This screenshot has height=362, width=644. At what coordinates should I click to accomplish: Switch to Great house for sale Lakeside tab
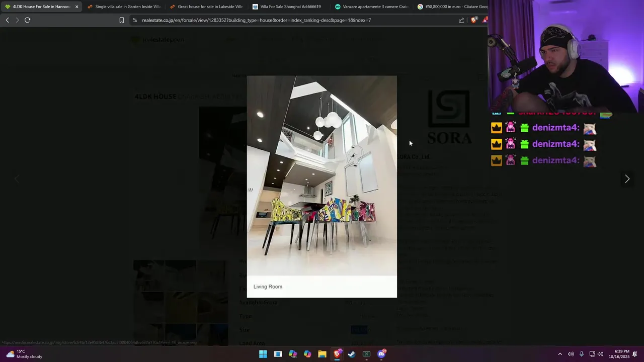(x=206, y=7)
